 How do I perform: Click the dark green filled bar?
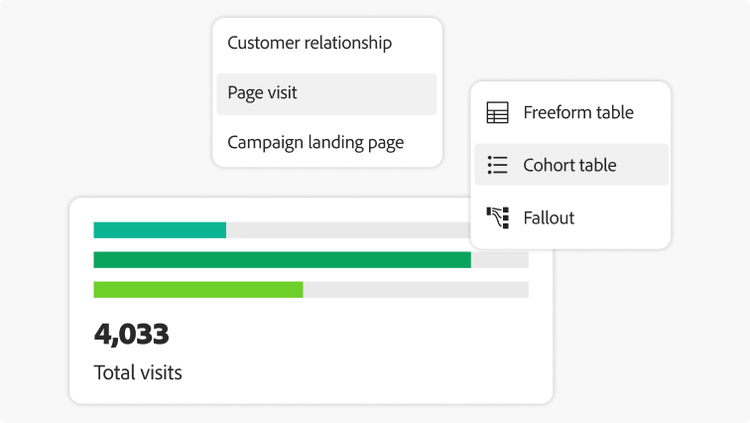click(282, 260)
